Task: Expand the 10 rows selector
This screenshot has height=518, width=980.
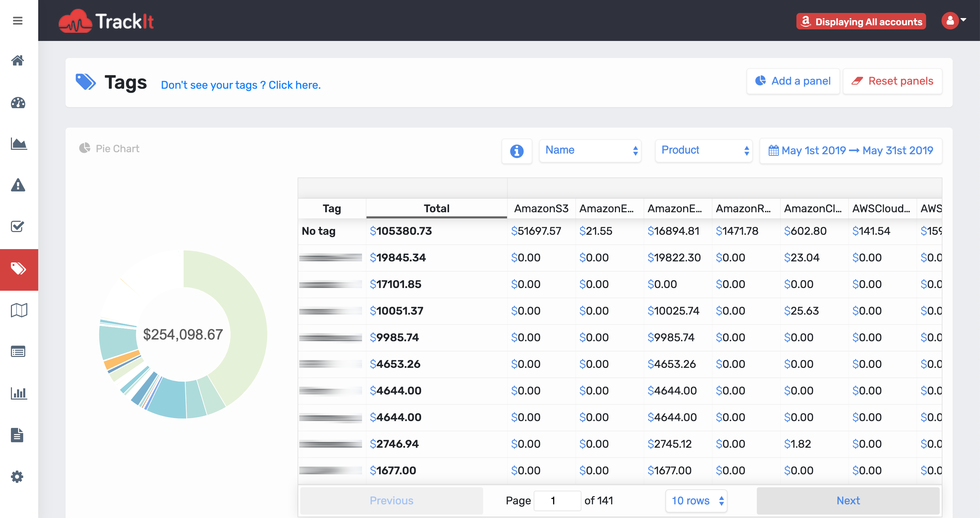Action: pyautogui.click(x=696, y=501)
